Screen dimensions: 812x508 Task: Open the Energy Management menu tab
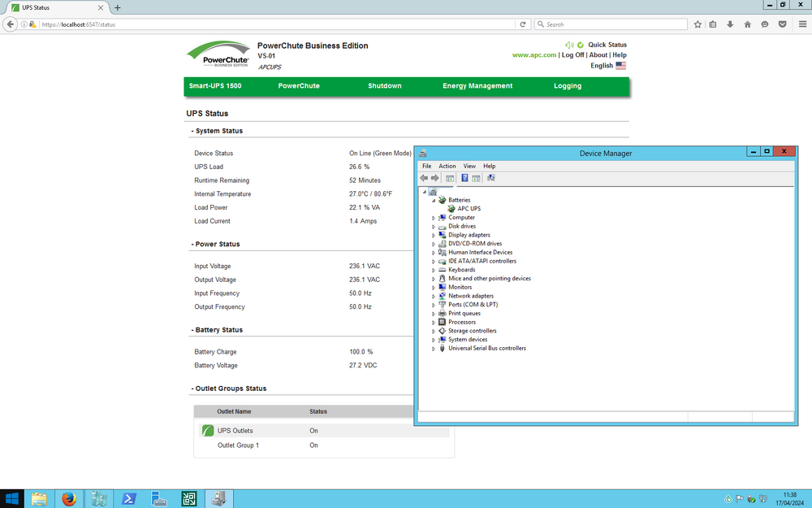pyautogui.click(x=477, y=86)
